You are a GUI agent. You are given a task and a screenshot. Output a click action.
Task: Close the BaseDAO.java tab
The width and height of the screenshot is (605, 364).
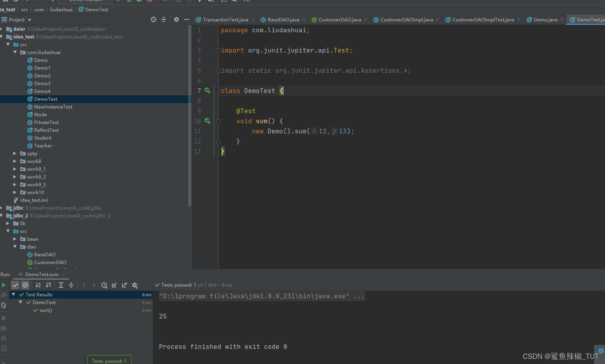[x=304, y=19]
